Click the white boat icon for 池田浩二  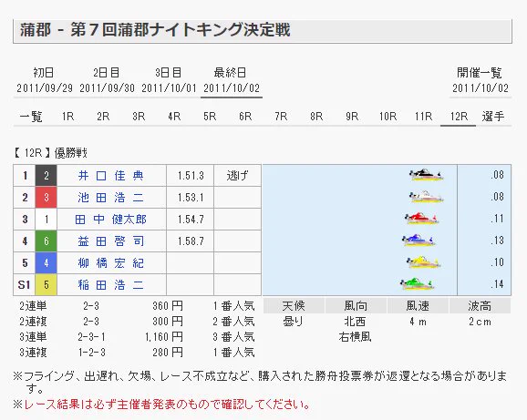[426, 197]
